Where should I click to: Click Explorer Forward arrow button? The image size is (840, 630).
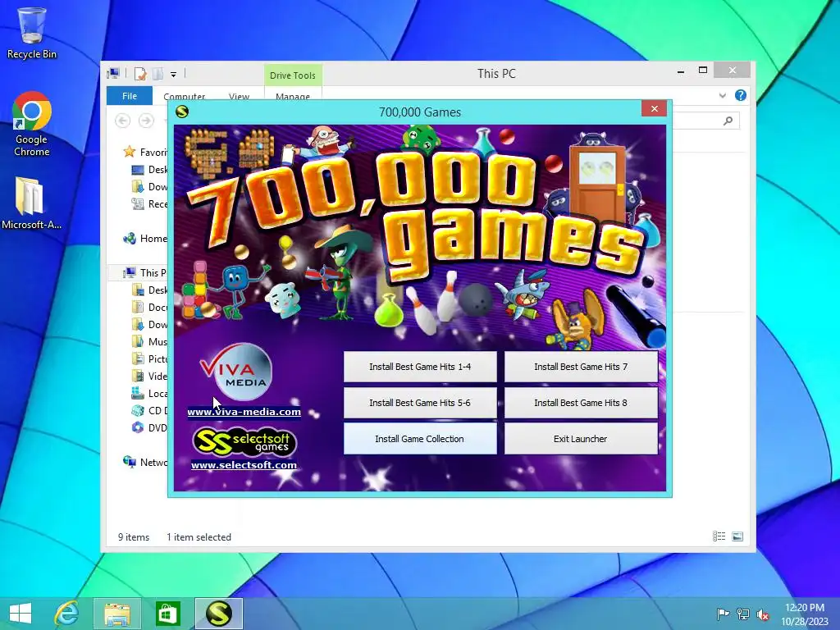click(x=146, y=121)
